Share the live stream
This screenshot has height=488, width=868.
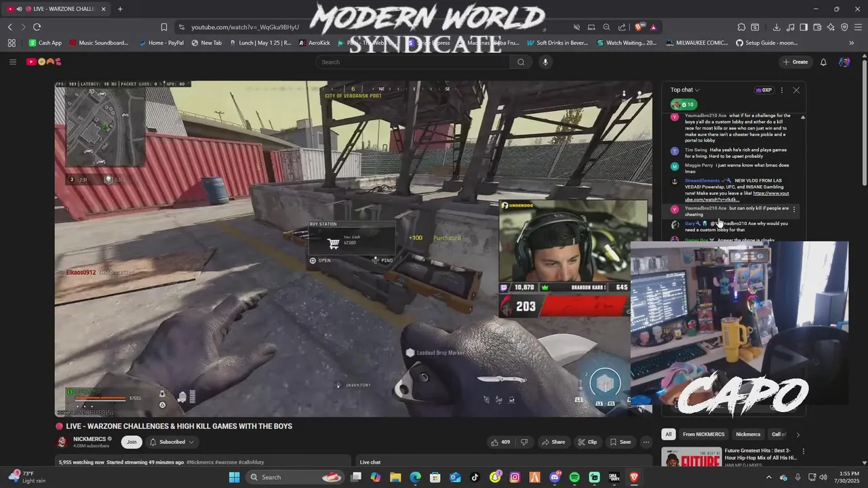[553, 442]
